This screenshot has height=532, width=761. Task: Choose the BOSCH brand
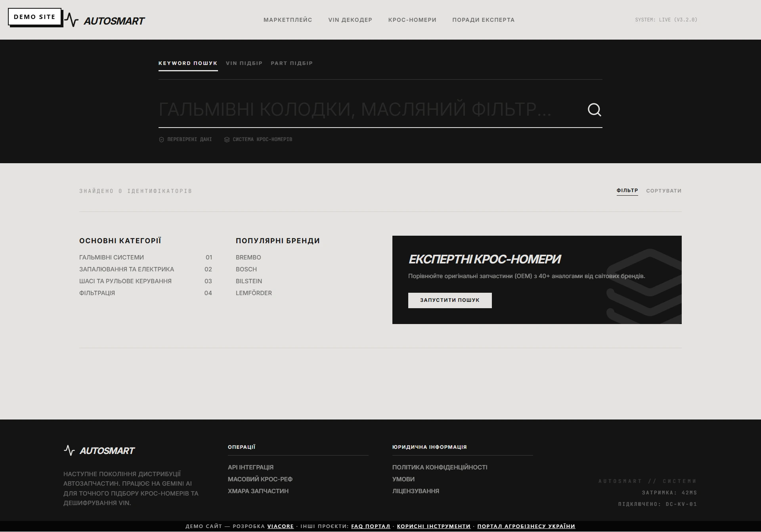pos(246,269)
